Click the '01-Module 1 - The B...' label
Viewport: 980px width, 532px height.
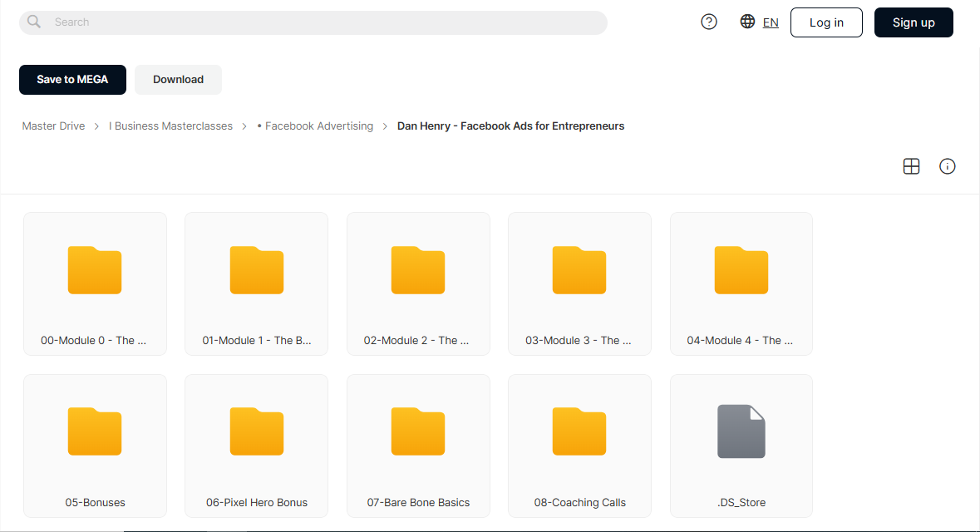257,341
